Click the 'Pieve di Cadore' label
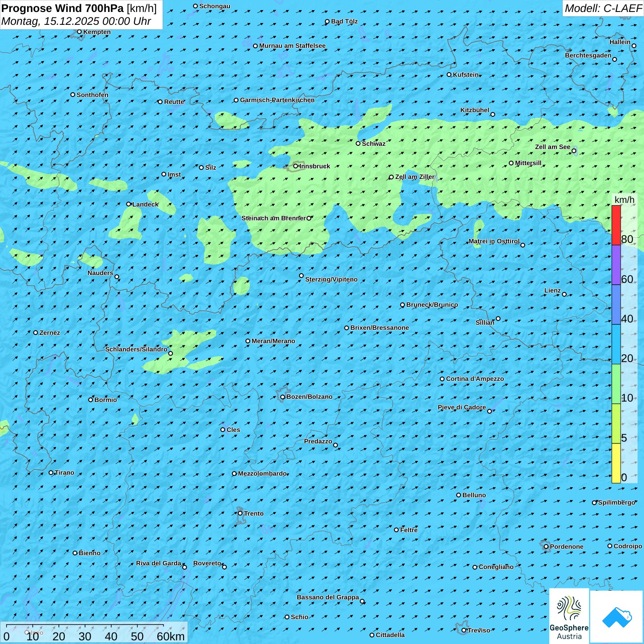 462,407
